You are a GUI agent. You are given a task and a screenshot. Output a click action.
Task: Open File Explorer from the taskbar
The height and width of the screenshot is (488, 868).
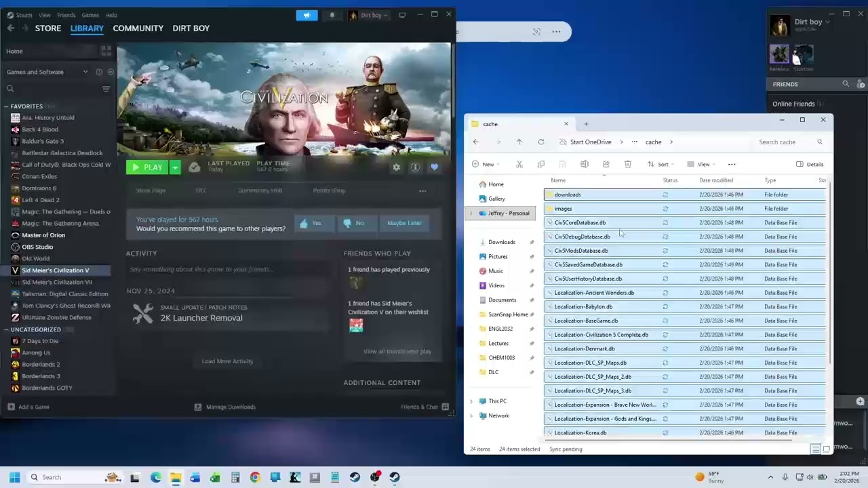click(176, 477)
